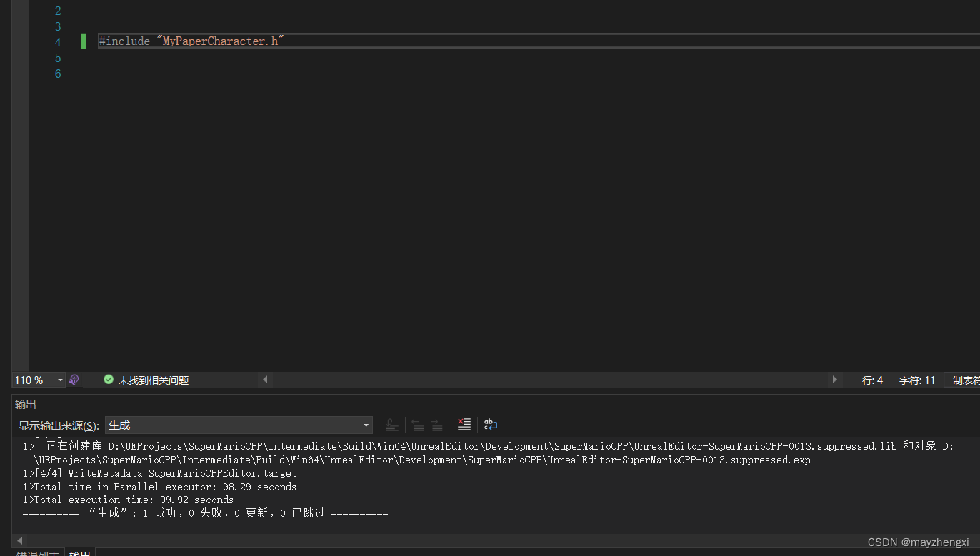Click the green code analysis checkmark
The image size is (980, 556).
point(109,379)
